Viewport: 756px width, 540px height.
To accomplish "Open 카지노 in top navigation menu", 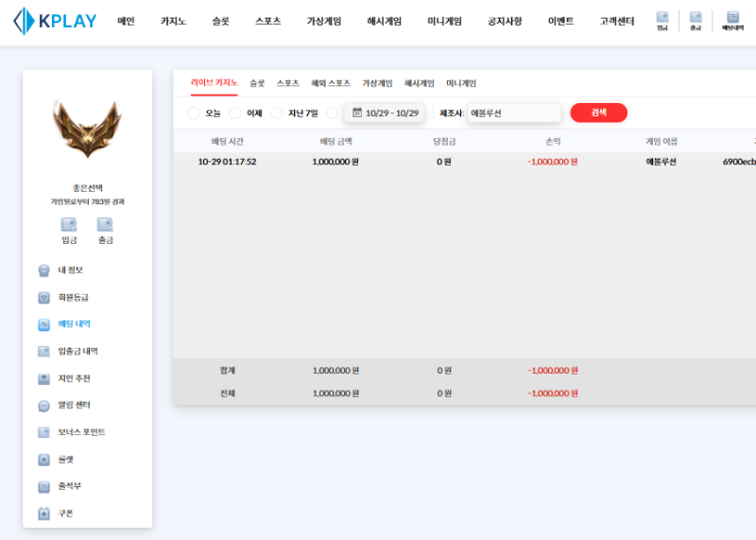I will pos(173,21).
